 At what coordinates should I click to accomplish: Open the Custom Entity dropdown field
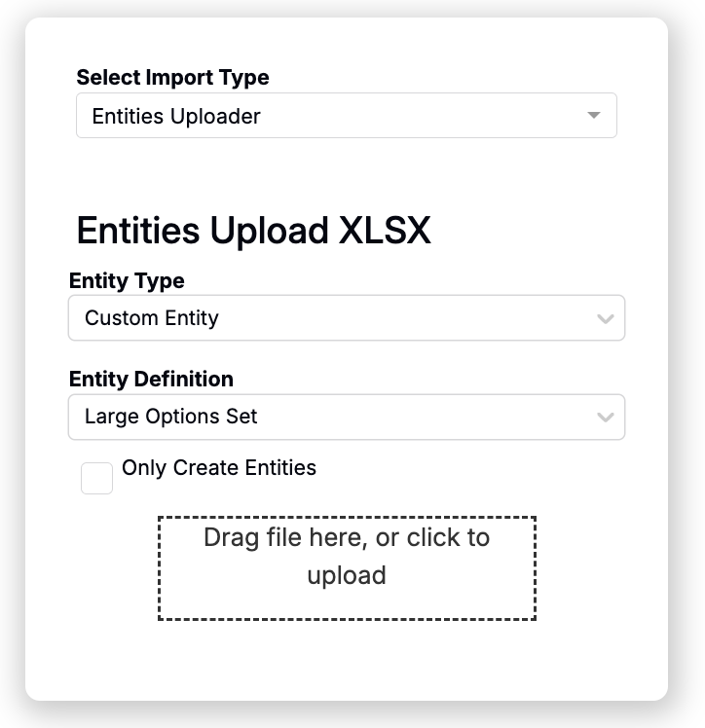tap(346, 318)
